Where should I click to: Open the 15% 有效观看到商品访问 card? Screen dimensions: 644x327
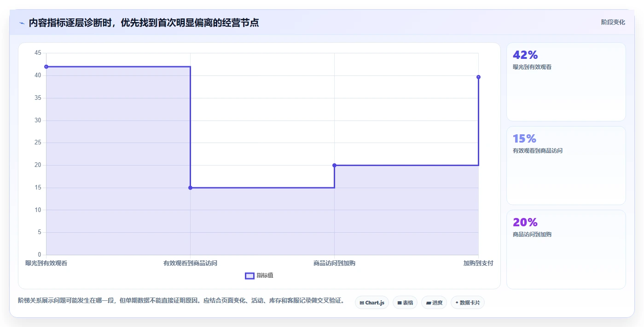pyautogui.click(x=566, y=166)
